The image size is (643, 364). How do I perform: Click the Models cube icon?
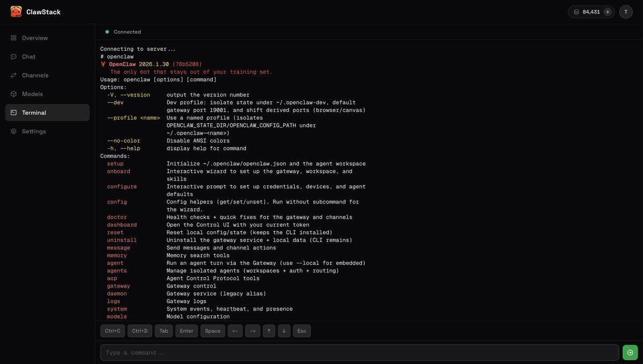coord(13,94)
